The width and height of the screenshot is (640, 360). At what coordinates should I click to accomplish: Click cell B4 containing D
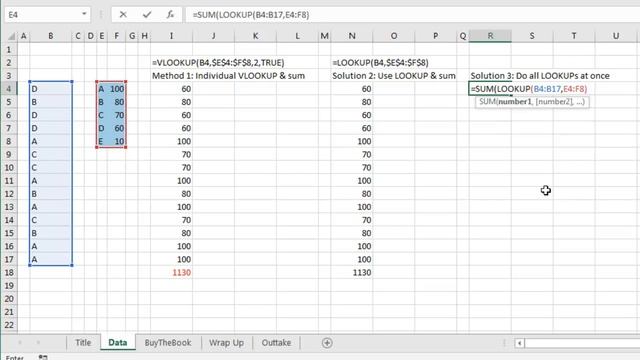tap(51, 89)
